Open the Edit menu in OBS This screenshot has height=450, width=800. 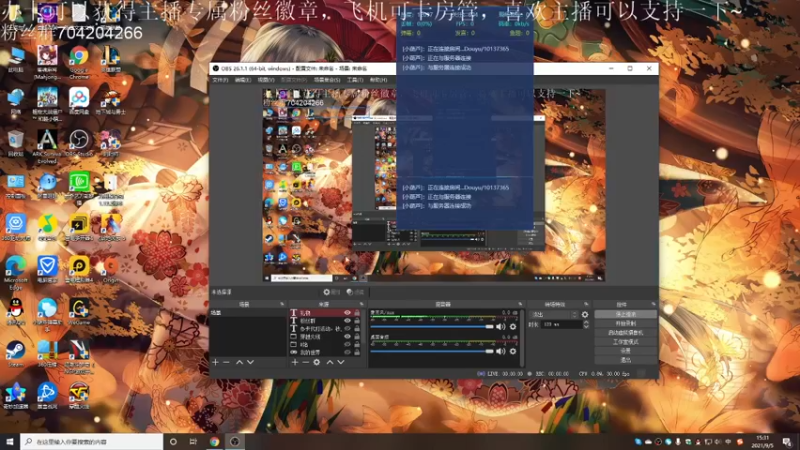point(242,80)
